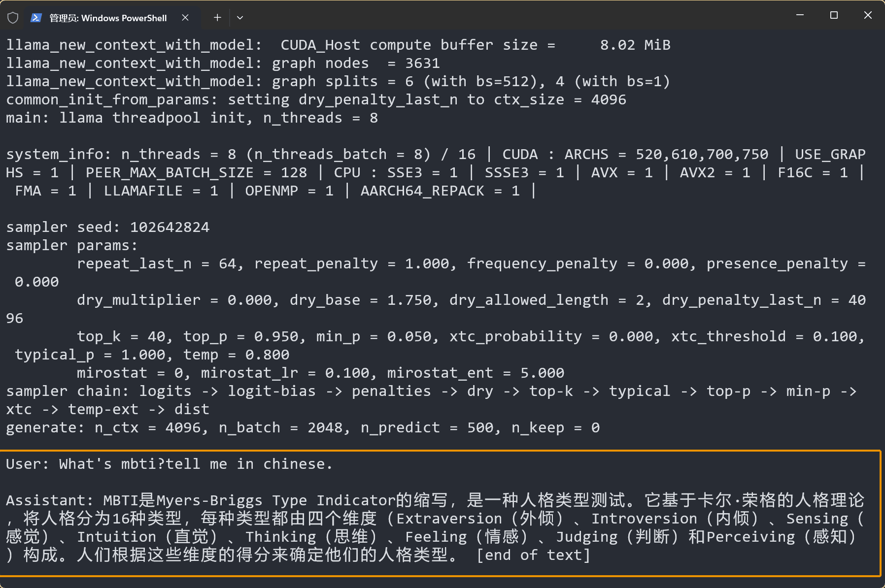The height and width of the screenshot is (588, 885).
Task: Click the 'main: llama threadpool init' line
Action: pos(192,118)
